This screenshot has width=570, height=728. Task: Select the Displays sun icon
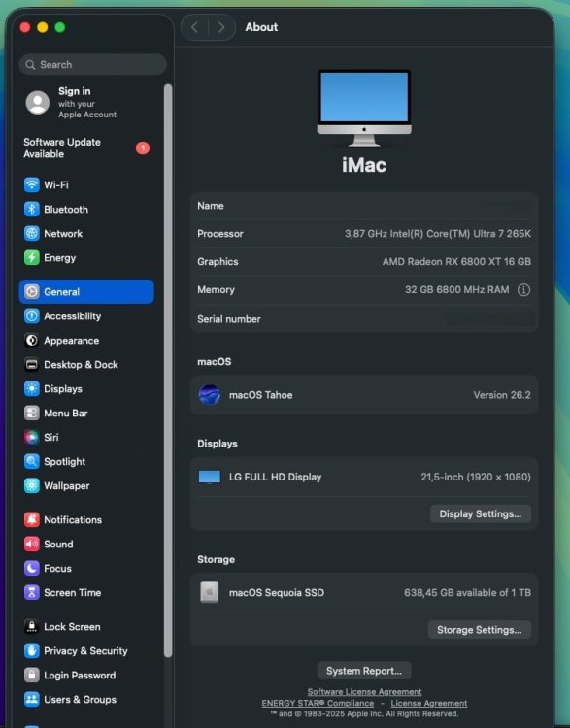click(x=32, y=388)
